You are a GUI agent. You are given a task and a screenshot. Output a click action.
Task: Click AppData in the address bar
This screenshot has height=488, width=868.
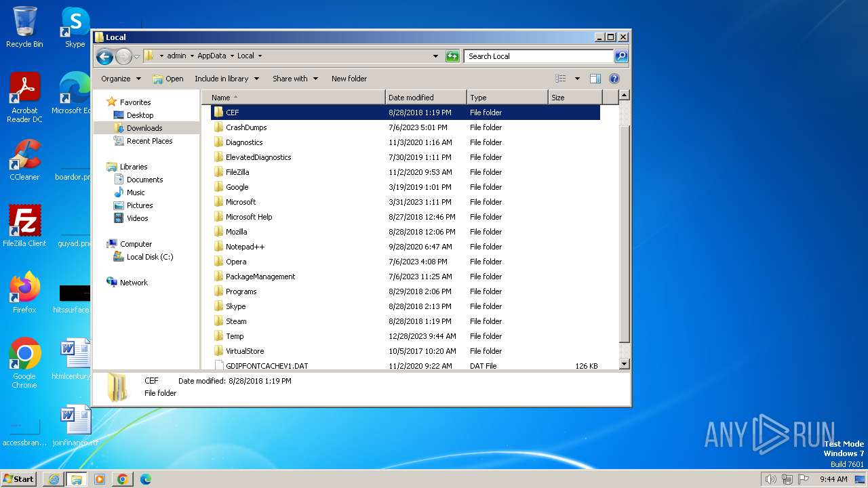(212, 56)
